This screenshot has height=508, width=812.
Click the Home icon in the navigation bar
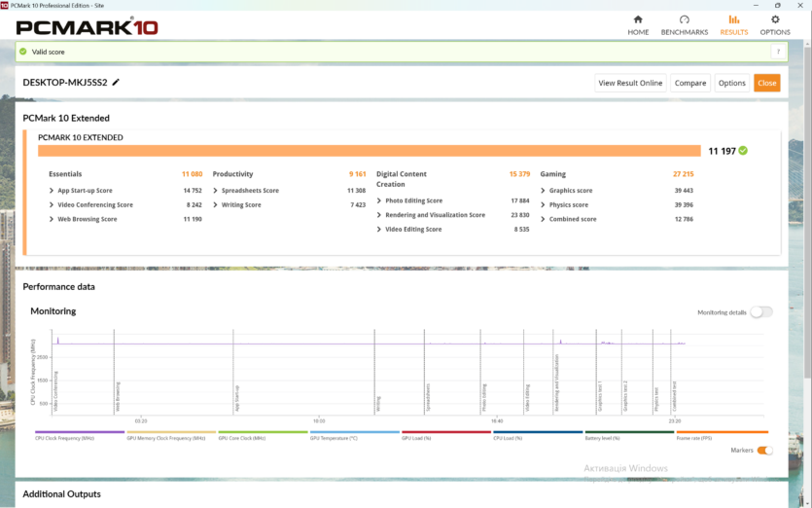coord(638,19)
